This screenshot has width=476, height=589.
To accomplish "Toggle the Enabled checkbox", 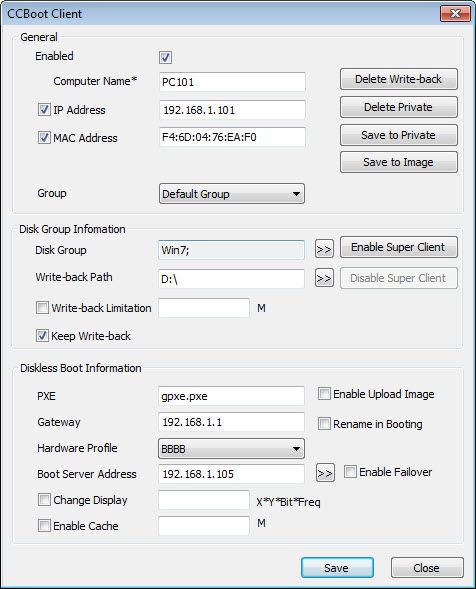I will [x=165, y=57].
